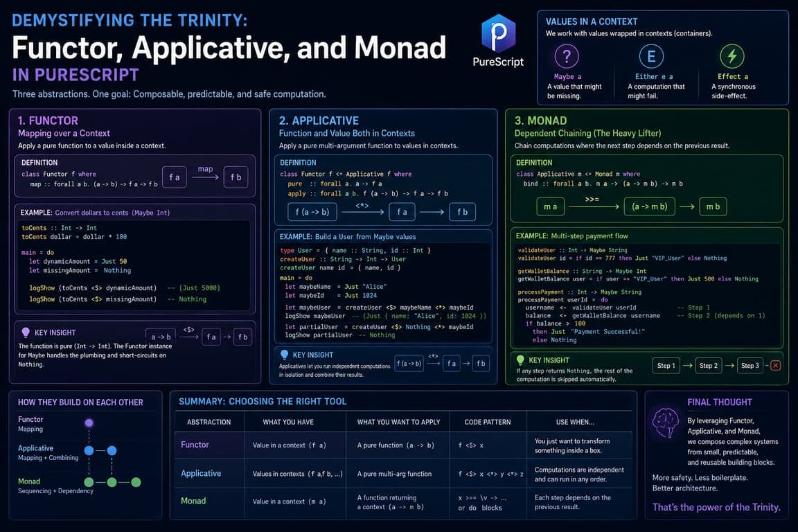Click the '1. FUNCTOR' section heading
The height and width of the screenshot is (532, 798).
coord(48,121)
